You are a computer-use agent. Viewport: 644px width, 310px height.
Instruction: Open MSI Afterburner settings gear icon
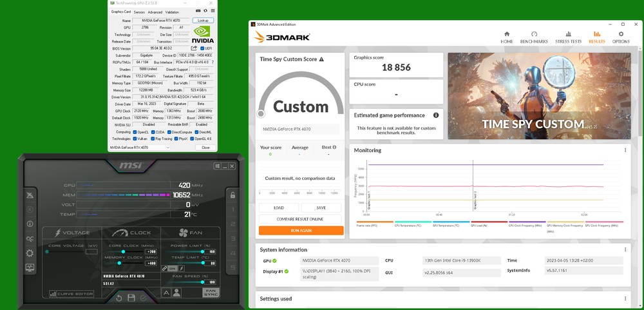click(30, 253)
